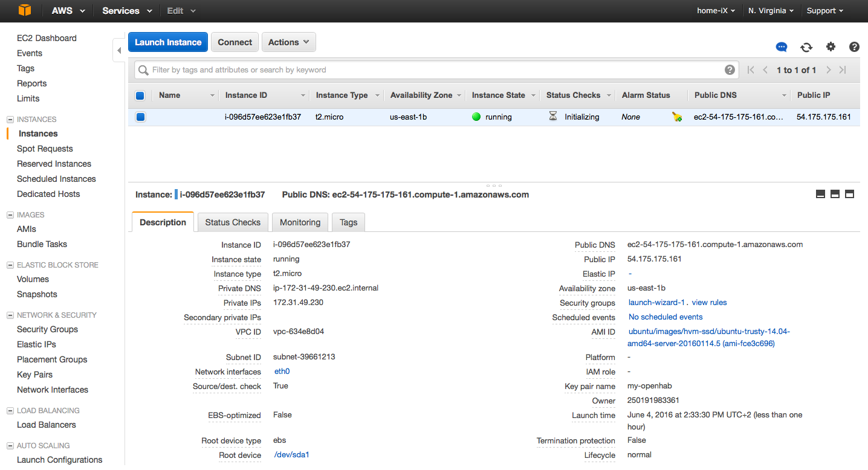Open AMIs in sidebar
868x470 pixels.
pyautogui.click(x=27, y=229)
